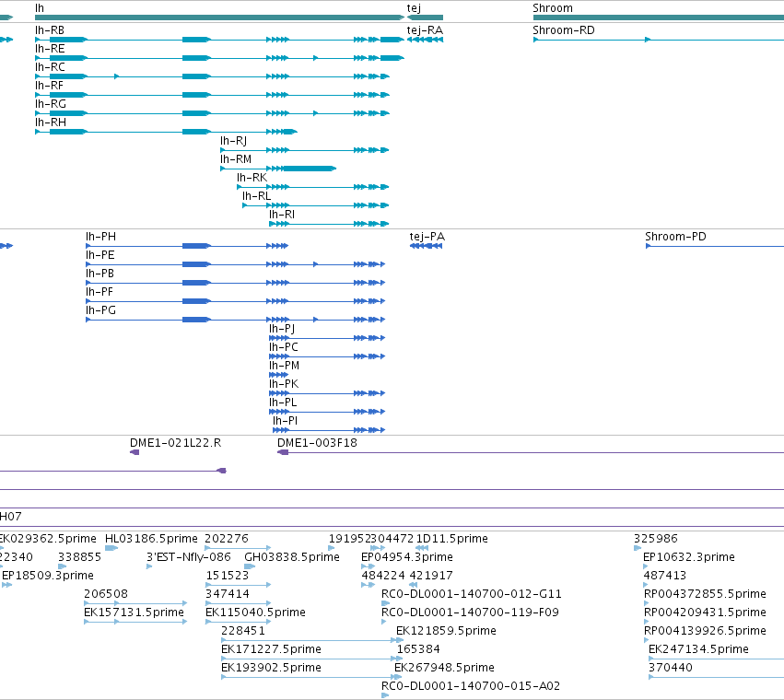Click the Ih-RI transcript label

pos(282,215)
